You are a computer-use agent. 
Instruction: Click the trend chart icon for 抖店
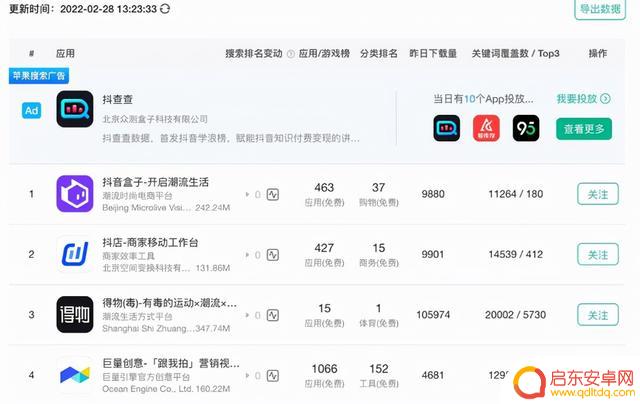pos(273,255)
